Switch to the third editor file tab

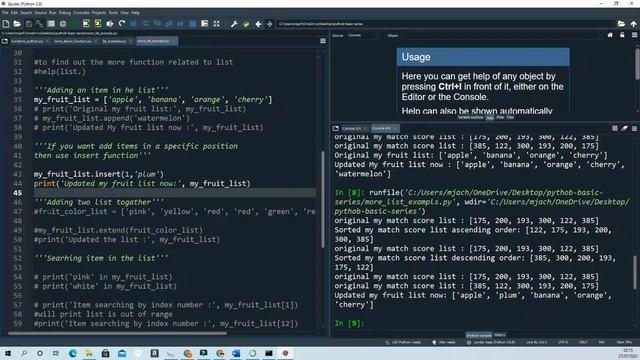pyautogui.click(x=117, y=41)
